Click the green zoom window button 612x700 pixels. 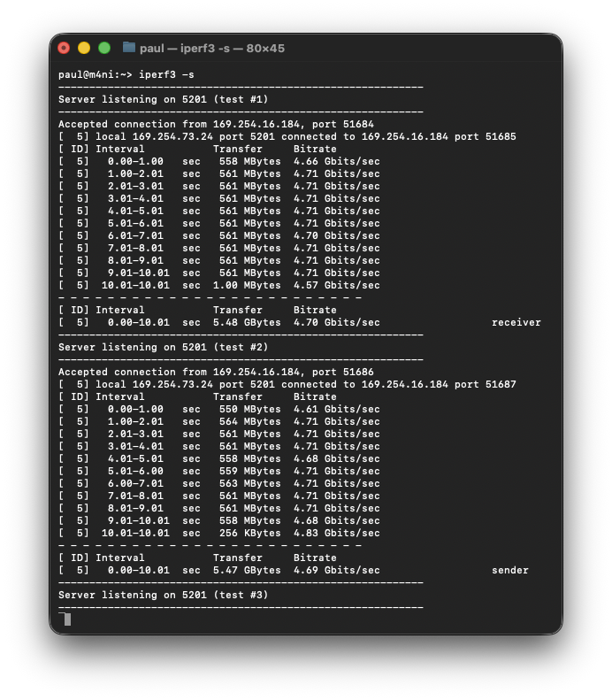[x=104, y=48]
